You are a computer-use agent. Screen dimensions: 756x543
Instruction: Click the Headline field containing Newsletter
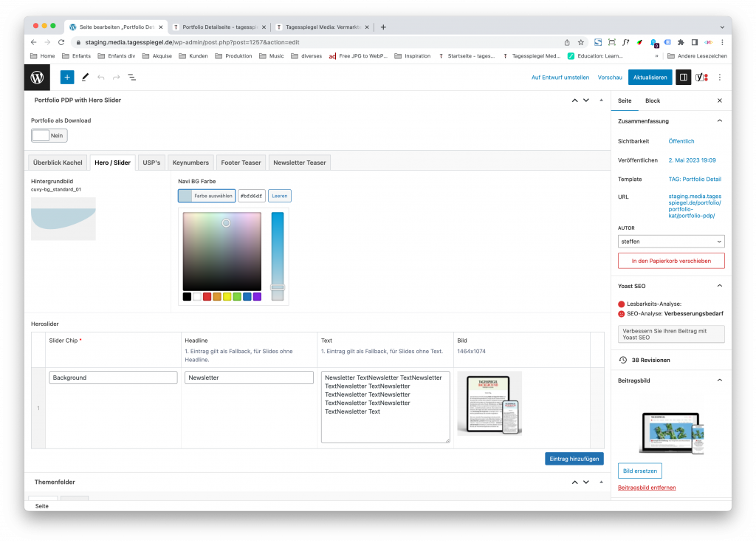(x=249, y=378)
